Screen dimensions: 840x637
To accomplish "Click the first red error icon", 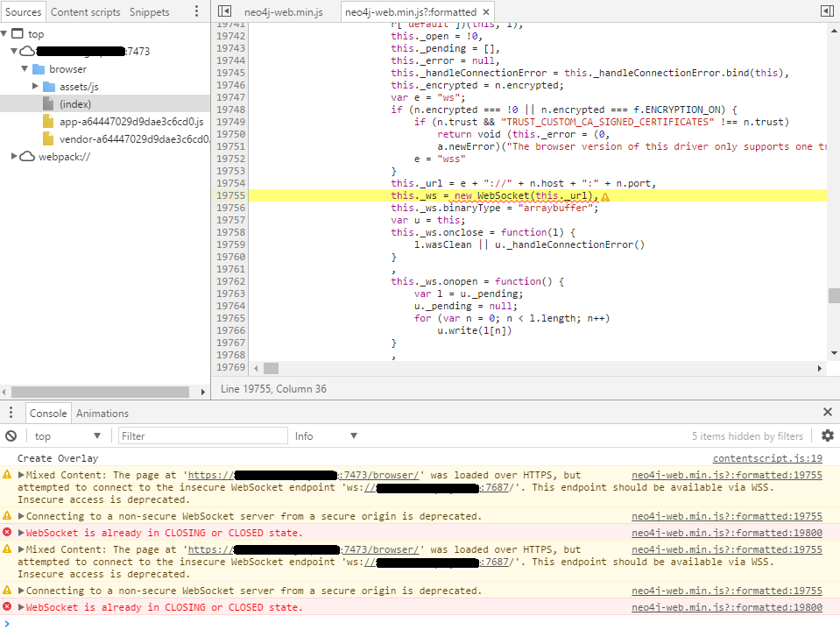I will (x=7, y=532).
